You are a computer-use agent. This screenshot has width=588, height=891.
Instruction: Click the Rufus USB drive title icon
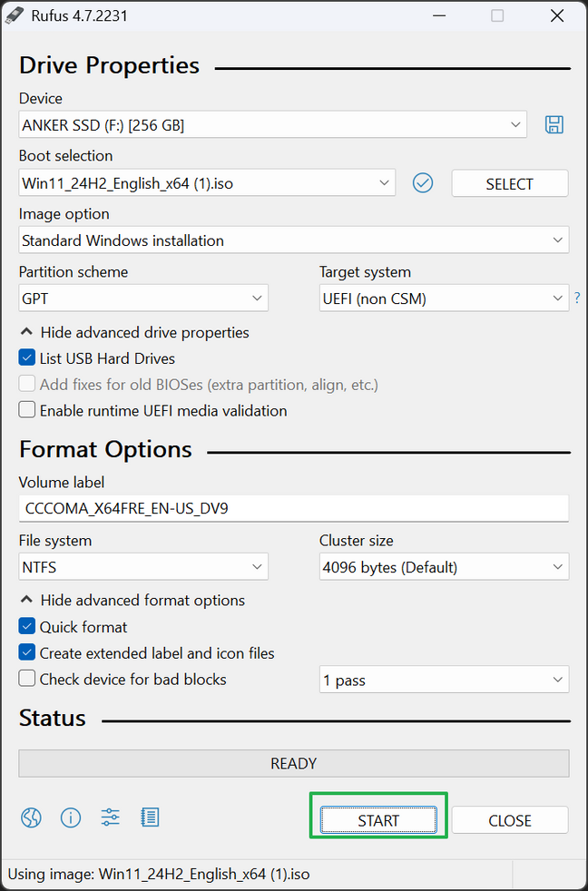pos(15,15)
